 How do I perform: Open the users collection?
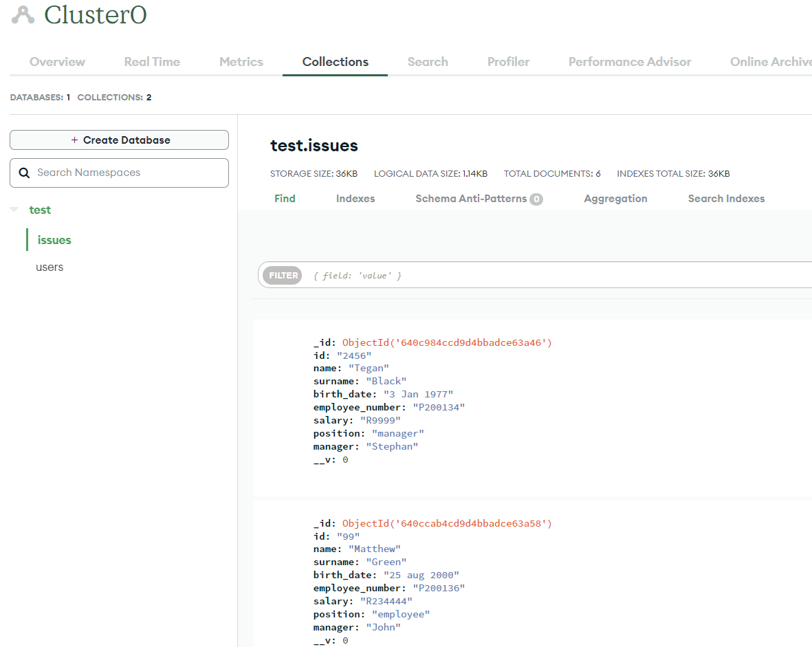tap(50, 267)
